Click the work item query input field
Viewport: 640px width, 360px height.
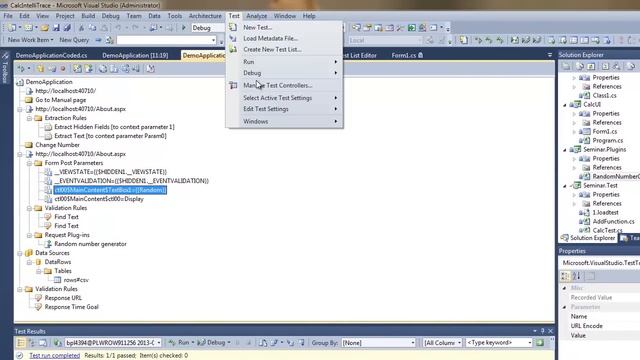coord(166,40)
